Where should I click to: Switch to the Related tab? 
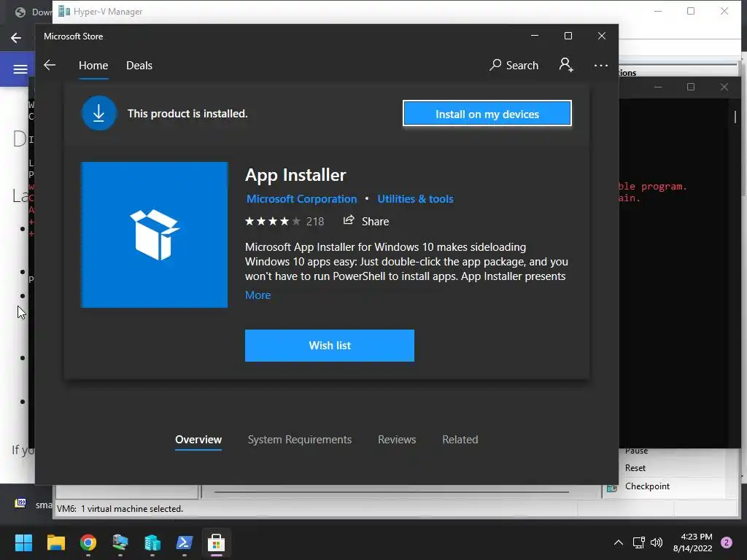point(460,440)
